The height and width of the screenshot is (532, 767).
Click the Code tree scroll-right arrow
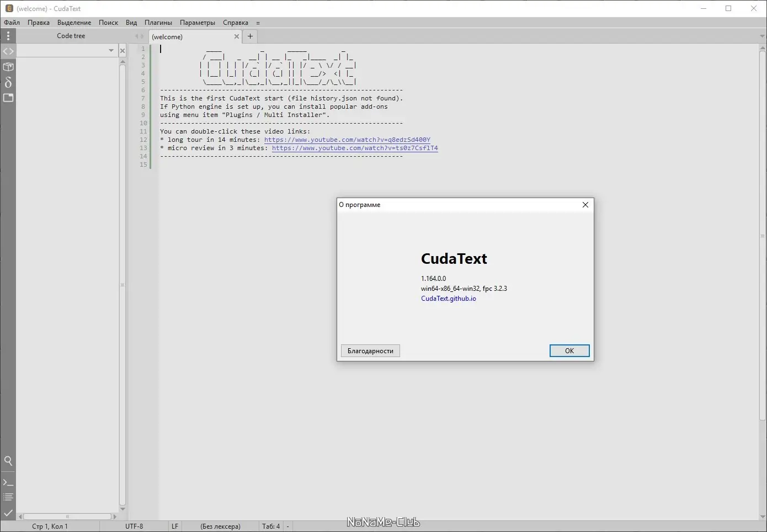tap(115, 517)
